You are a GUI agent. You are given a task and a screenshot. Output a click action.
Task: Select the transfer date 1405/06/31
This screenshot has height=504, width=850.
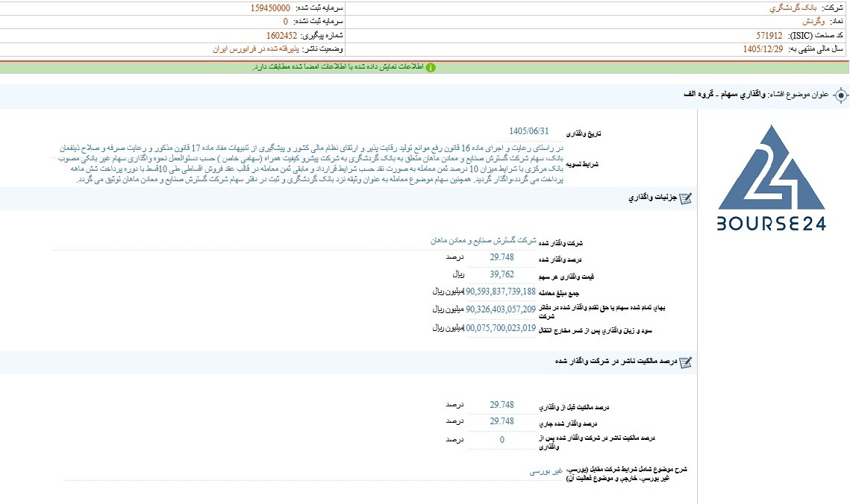528,131
